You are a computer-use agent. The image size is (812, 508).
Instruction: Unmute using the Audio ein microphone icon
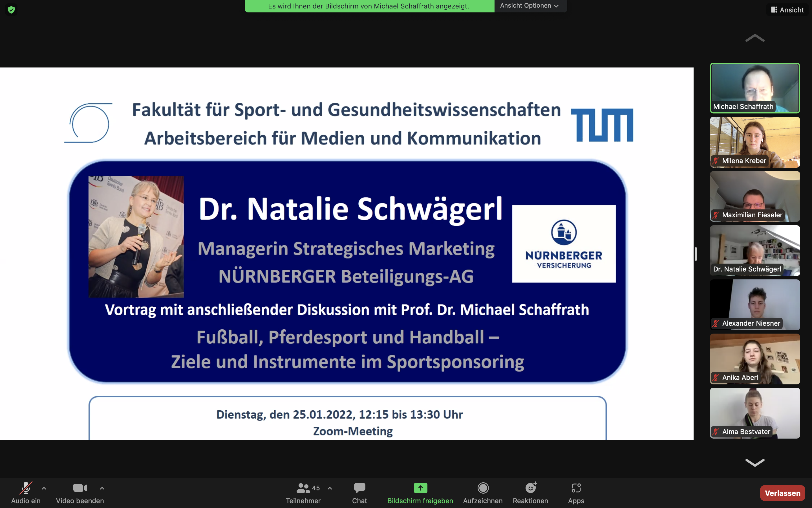(26, 488)
